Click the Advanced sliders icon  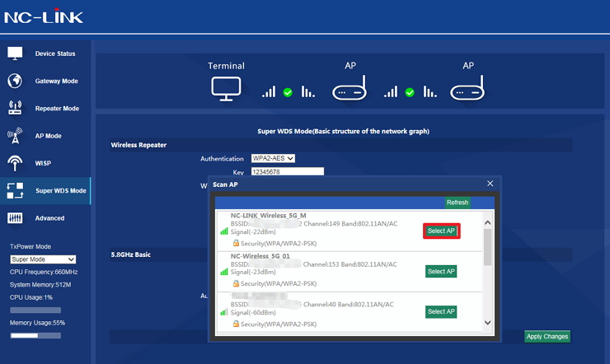pos(15,218)
